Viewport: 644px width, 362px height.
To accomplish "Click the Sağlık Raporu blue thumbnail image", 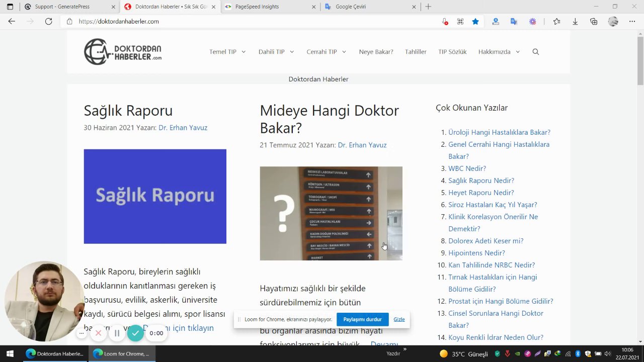I will (155, 197).
